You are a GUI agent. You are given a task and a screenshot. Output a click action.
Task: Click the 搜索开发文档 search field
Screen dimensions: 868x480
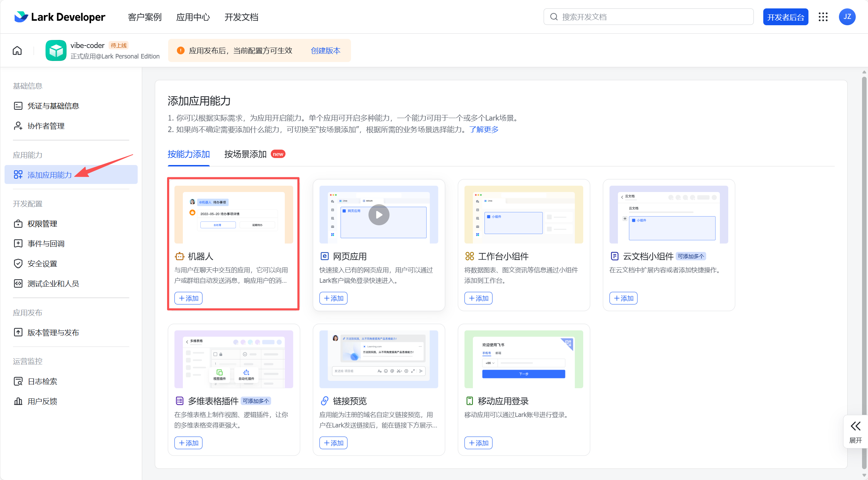click(x=648, y=16)
